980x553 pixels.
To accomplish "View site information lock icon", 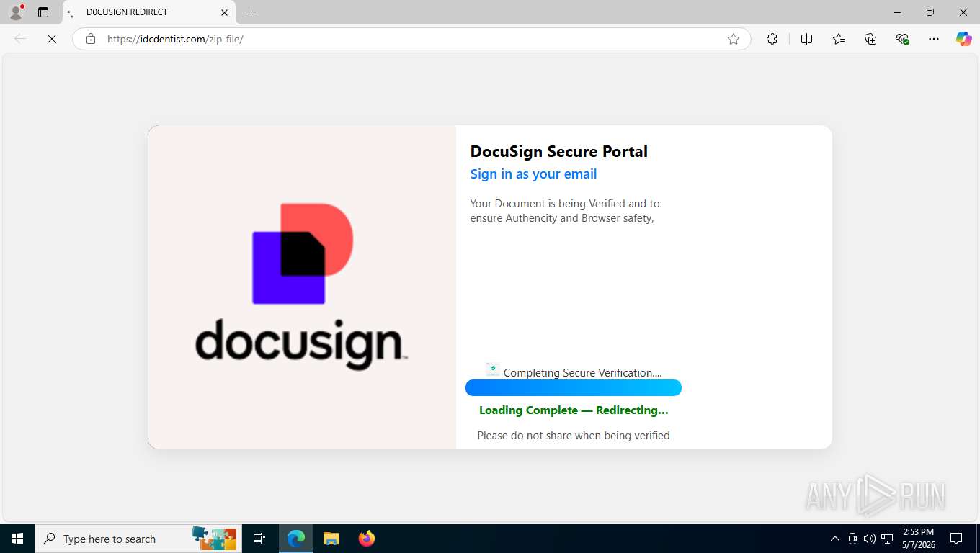I will 91,39.
